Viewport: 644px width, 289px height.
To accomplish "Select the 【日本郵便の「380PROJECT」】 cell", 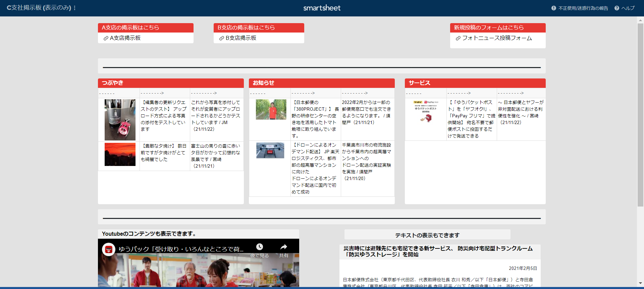I will 316,119.
